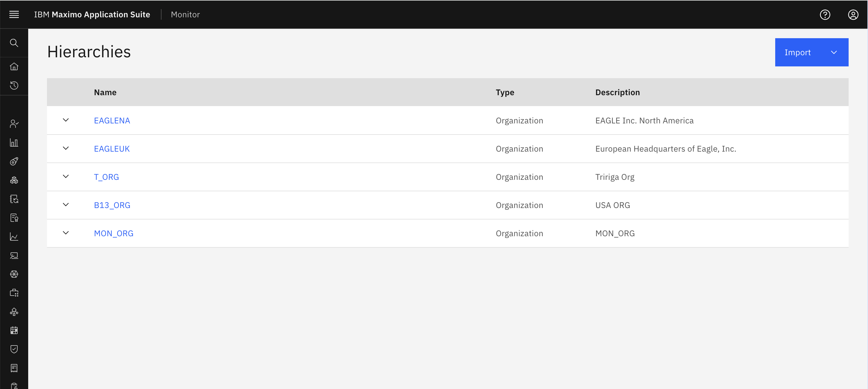The height and width of the screenshot is (389, 868).
Task: Open the wrench-and-screen sidebar icon
Action: (x=14, y=256)
